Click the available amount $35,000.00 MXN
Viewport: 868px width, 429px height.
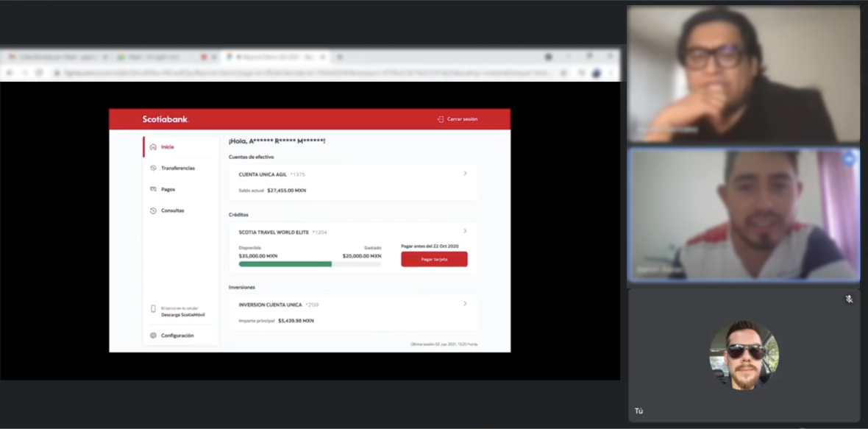click(258, 256)
